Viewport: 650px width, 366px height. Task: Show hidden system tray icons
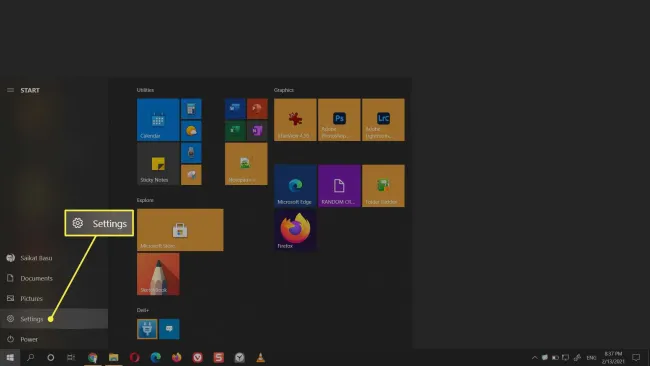pyautogui.click(x=535, y=358)
